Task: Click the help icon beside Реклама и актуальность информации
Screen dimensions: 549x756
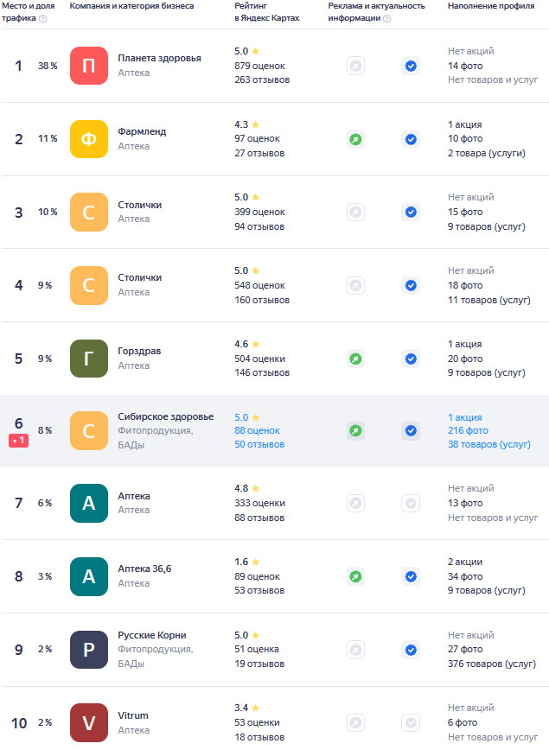Action: (386, 18)
